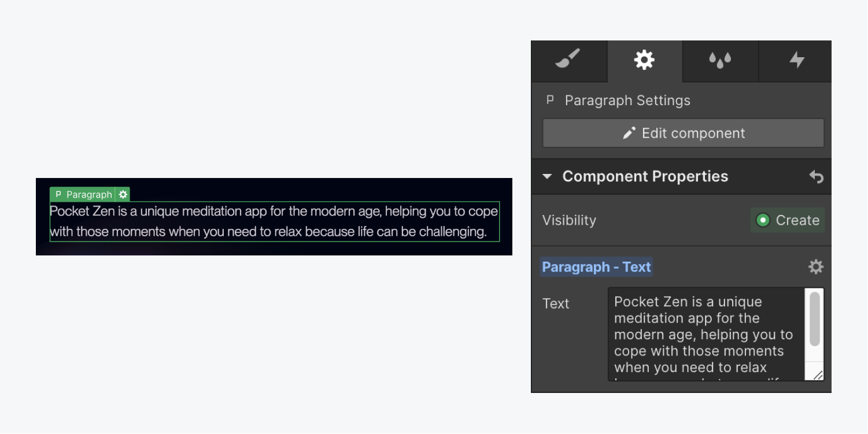Open the Interactions lightning bolt tab
Viewport: 868px width, 434px height.
click(x=796, y=60)
